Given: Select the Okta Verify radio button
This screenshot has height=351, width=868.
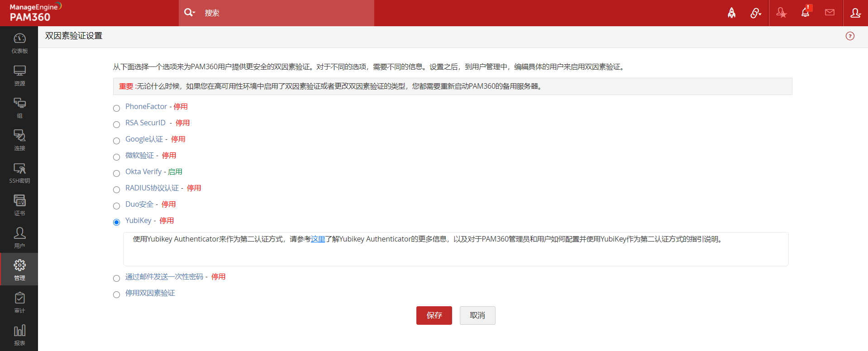Looking at the screenshot, I should [x=116, y=173].
